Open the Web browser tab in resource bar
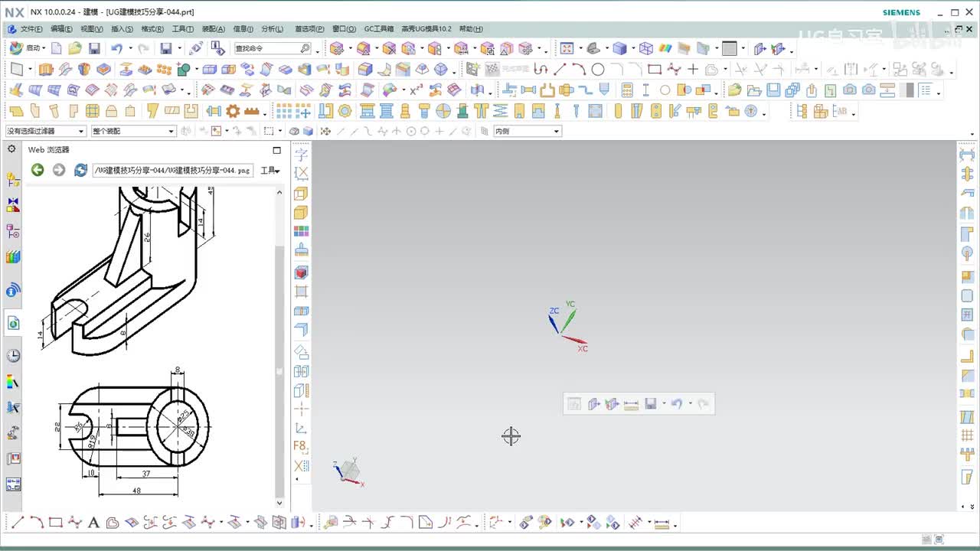980x551 pixels. coord(13,323)
